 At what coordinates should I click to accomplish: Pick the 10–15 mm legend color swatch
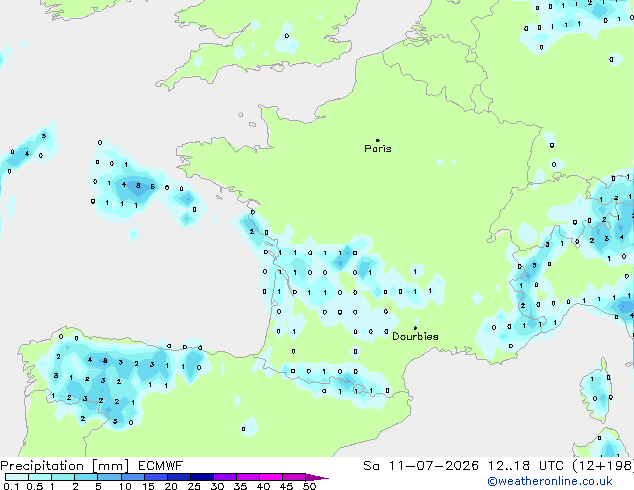pos(133,477)
